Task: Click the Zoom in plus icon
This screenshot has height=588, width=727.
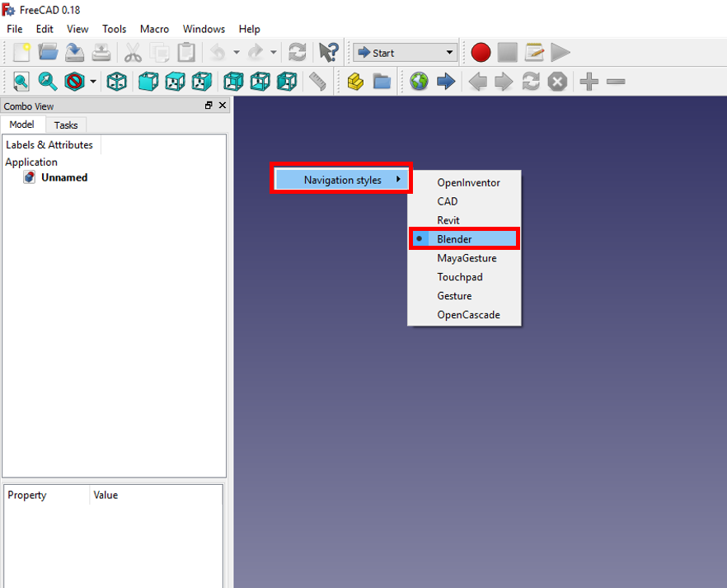Action: (x=589, y=82)
